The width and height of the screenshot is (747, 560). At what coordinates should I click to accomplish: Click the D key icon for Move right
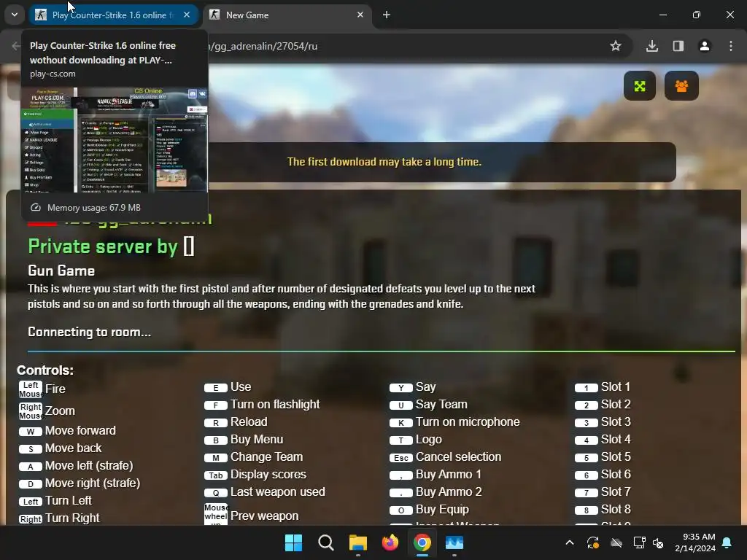(x=31, y=484)
